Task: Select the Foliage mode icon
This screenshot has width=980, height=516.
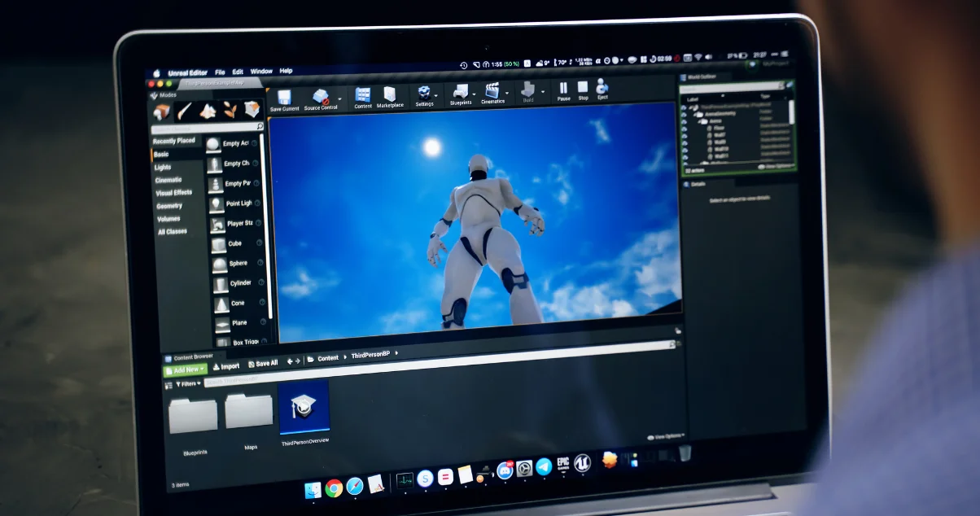Action: (230, 109)
